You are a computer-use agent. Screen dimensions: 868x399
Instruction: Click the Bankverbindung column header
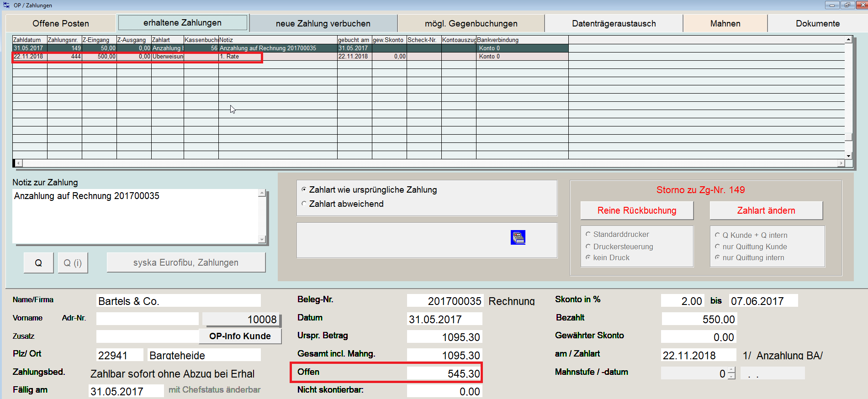(x=522, y=40)
